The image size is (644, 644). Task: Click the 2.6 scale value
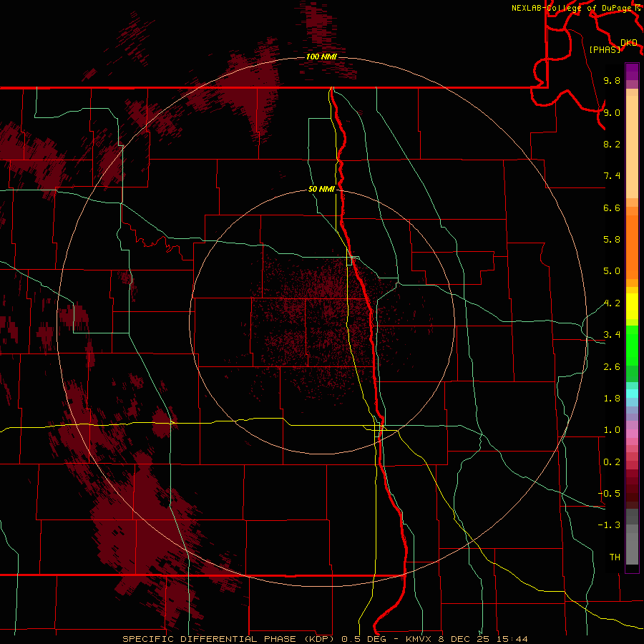coord(612,367)
